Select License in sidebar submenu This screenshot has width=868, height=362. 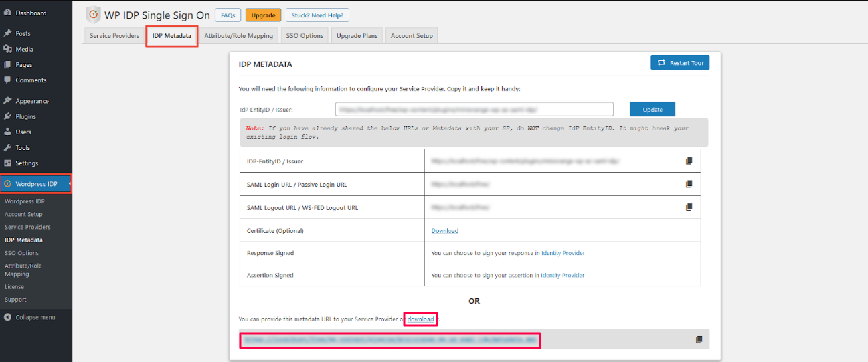[x=14, y=286]
